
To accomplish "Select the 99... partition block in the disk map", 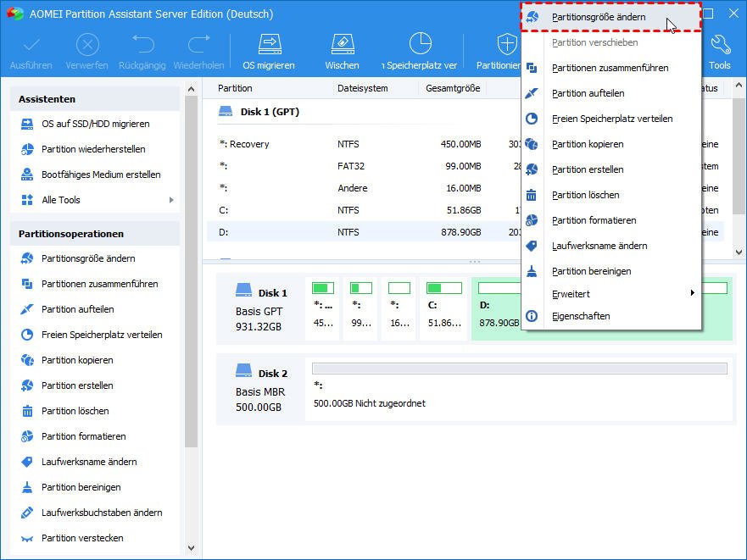I will (x=360, y=308).
